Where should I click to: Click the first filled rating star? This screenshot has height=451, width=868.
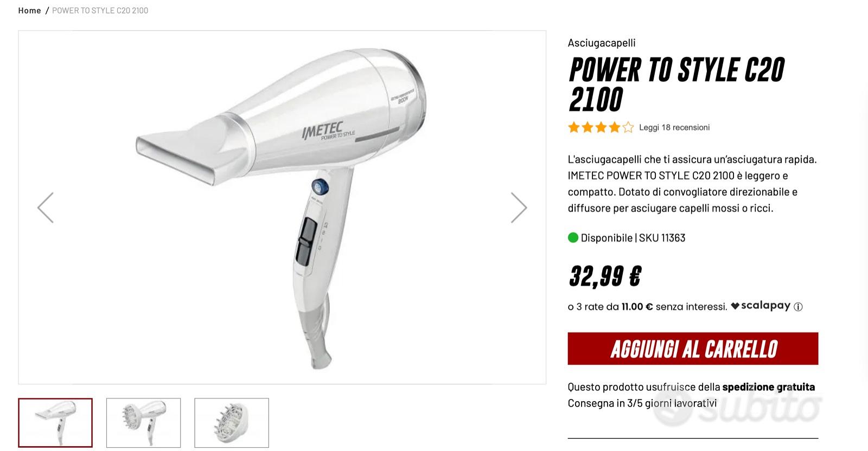574,127
